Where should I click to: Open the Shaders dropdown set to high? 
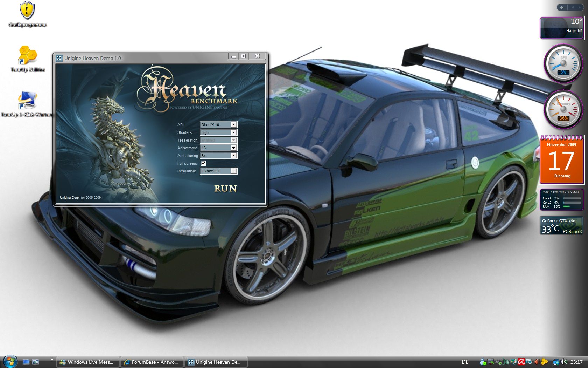[x=218, y=132]
